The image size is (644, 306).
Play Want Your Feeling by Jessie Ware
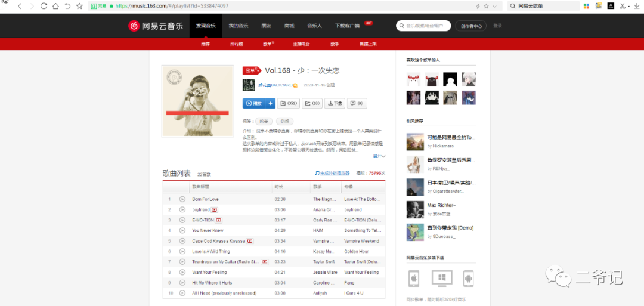tap(182, 273)
